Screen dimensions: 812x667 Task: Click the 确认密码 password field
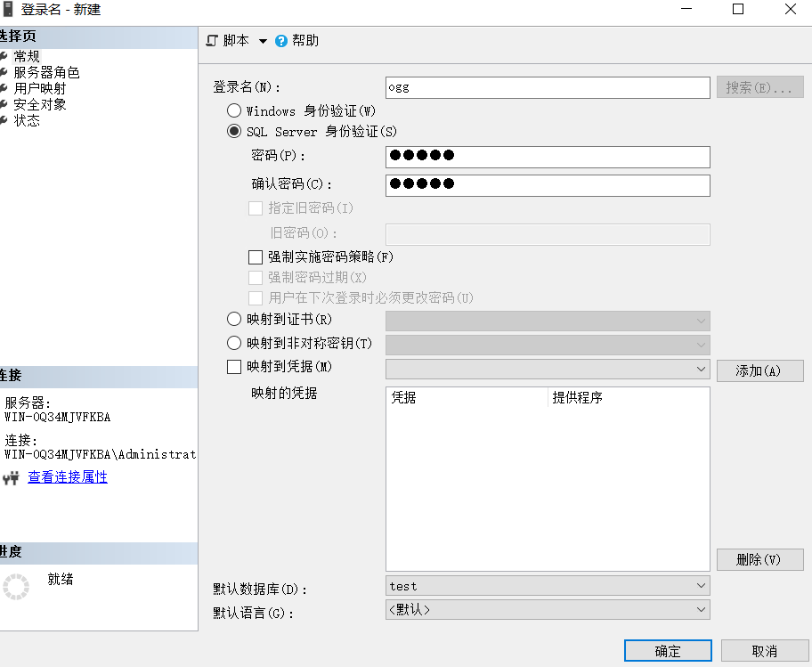[x=548, y=185]
